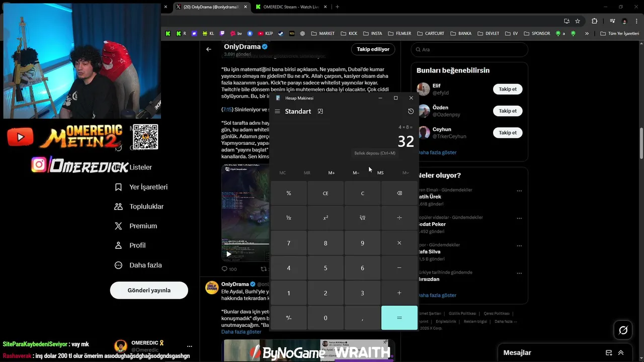
Task: Click the C clear key
Action: click(x=362, y=193)
